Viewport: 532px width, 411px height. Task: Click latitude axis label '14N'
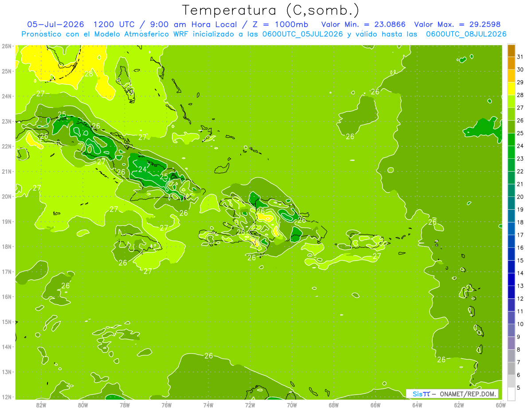[6, 347]
